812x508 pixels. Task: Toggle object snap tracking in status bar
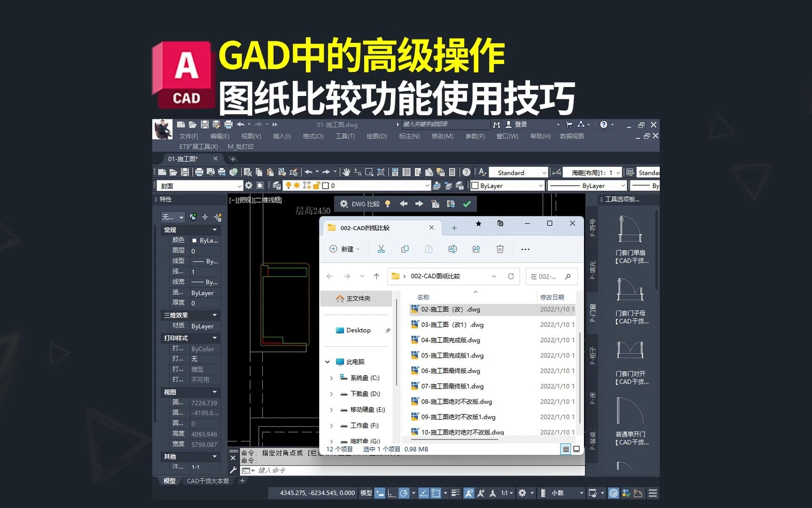[x=423, y=493]
